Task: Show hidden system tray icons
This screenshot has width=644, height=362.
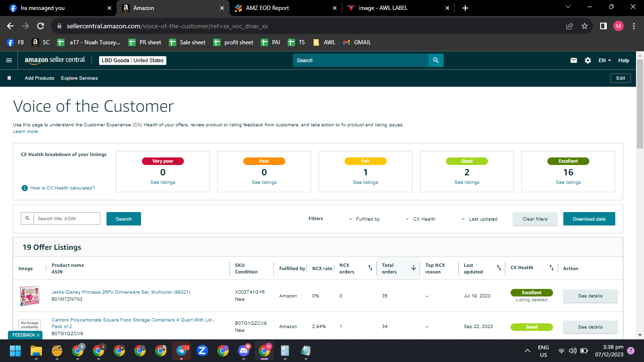Action: tap(528, 351)
